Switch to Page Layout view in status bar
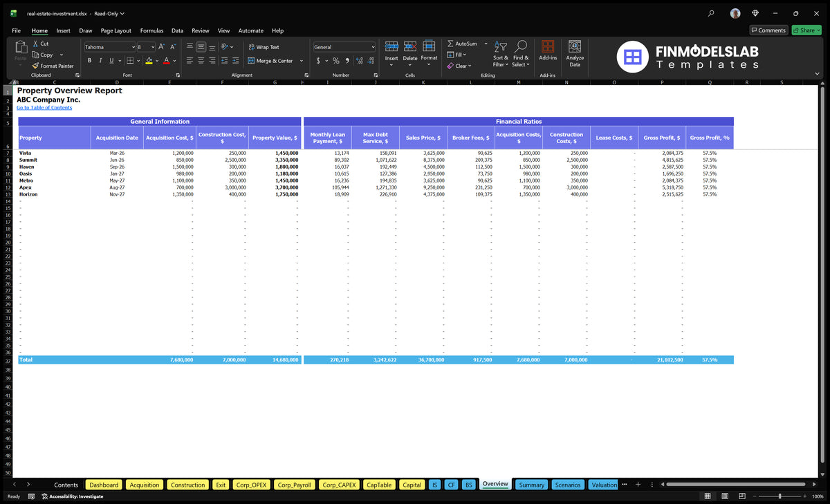 pyautogui.click(x=723, y=496)
